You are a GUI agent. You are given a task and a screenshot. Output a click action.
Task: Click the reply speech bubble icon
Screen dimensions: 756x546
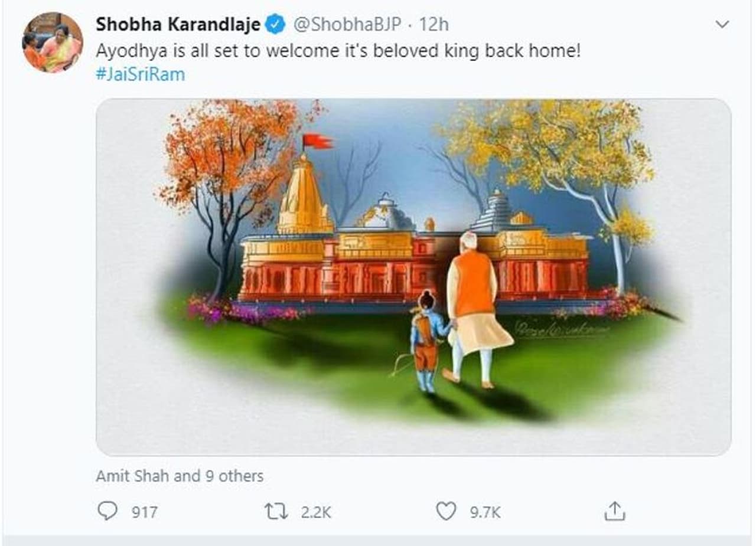coord(107,511)
